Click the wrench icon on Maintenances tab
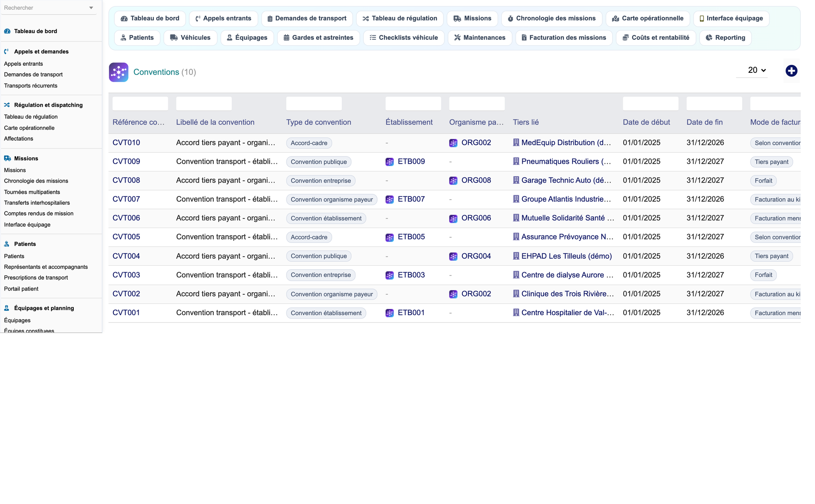This screenshot has height=504, width=815. (x=457, y=38)
